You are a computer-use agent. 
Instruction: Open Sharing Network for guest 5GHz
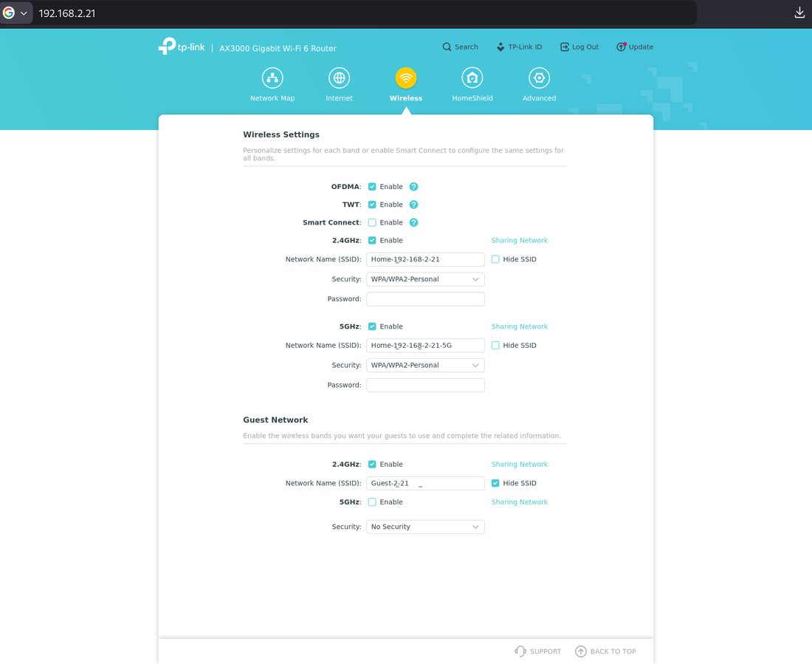[520, 502]
